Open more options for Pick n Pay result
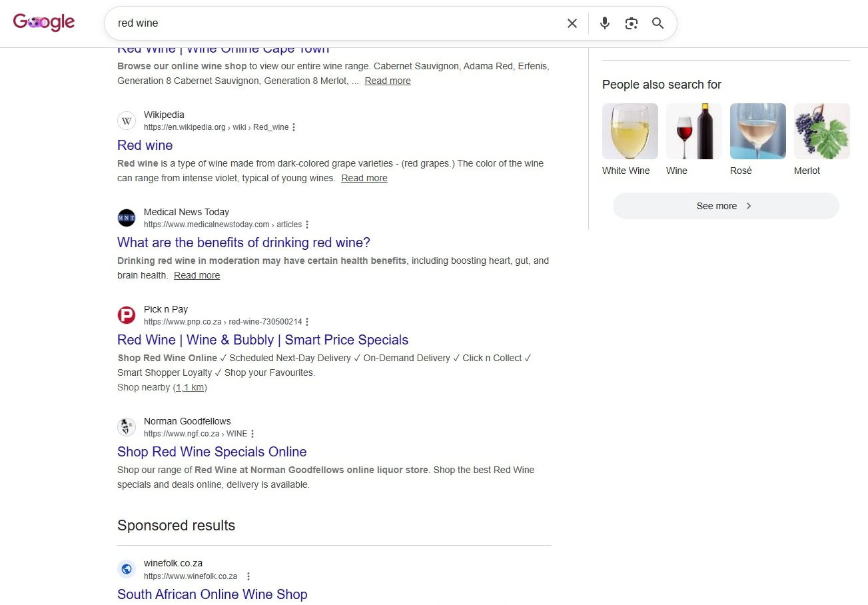This screenshot has width=868, height=605. point(307,322)
